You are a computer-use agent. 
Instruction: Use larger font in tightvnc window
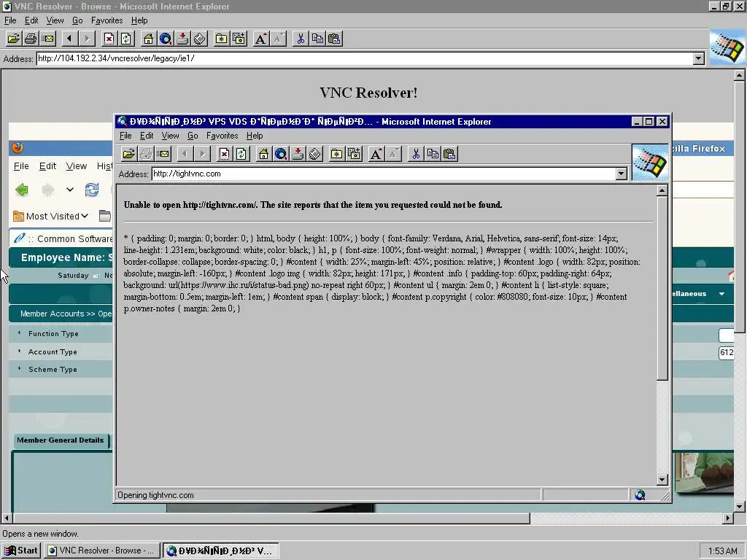pyautogui.click(x=376, y=154)
